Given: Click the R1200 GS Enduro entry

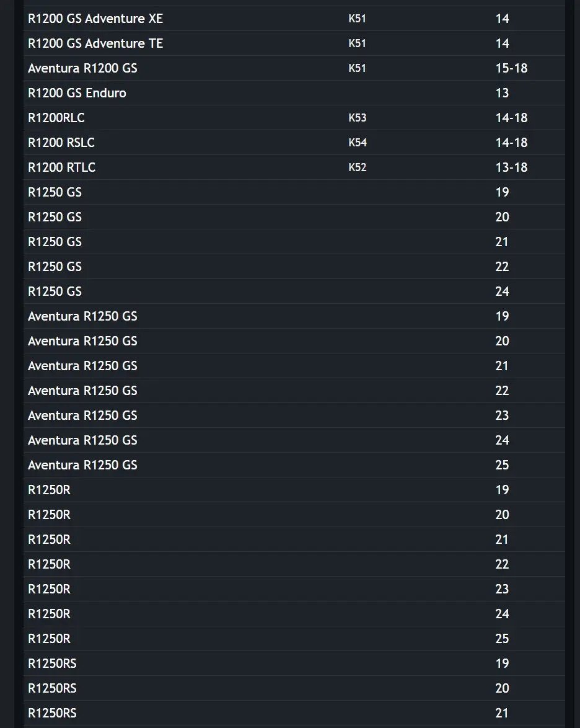Looking at the screenshot, I should [77, 93].
